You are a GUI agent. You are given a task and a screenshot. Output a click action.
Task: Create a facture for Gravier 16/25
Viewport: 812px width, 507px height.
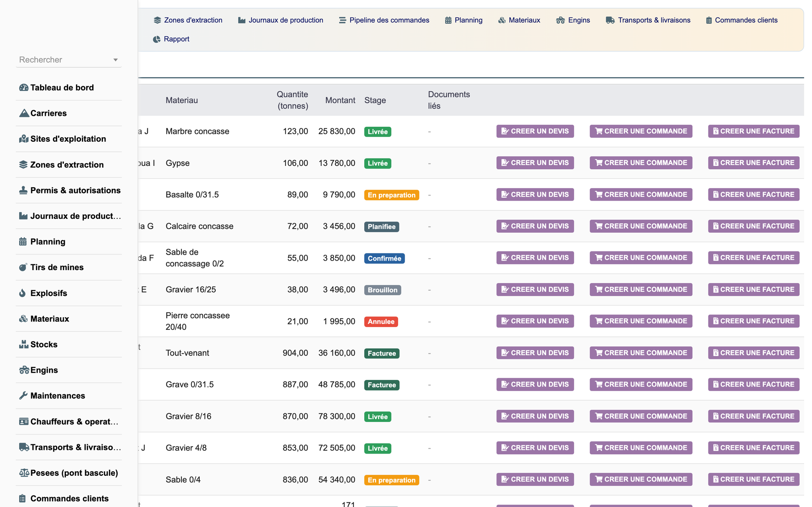click(x=754, y=289)
